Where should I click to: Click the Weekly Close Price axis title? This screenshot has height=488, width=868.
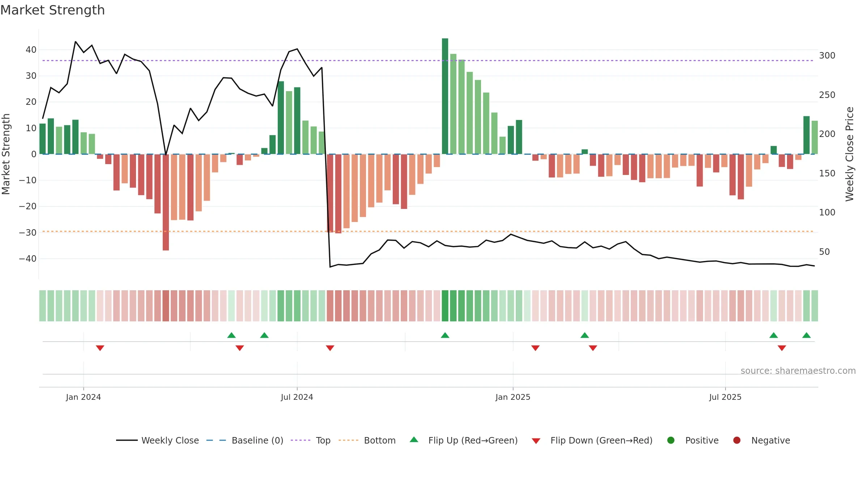(x=850, y=154)
